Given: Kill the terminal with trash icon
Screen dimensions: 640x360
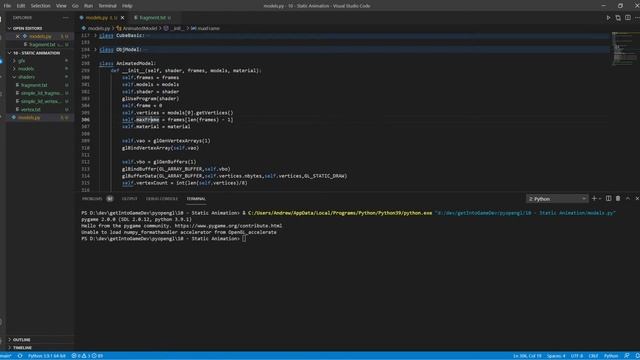Looking at the screenshot, I should click(618, 199).
